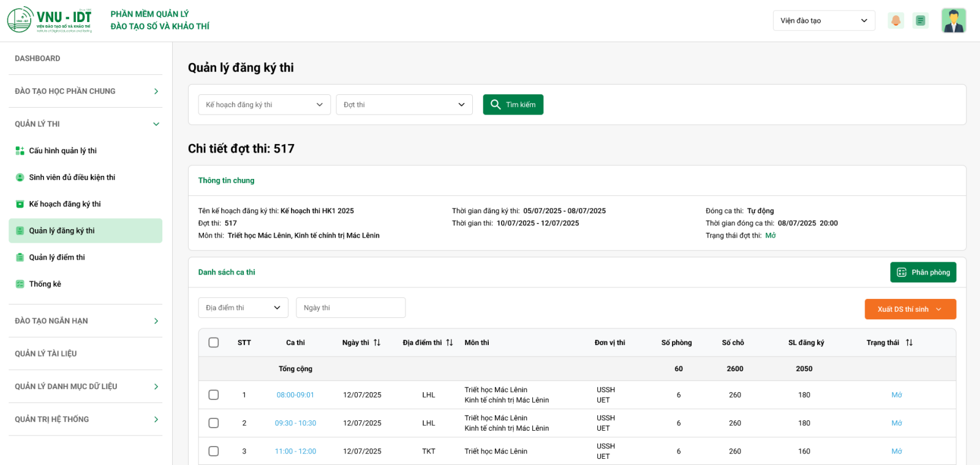Click the Xuất DS thí sinh button

point(910,309)
